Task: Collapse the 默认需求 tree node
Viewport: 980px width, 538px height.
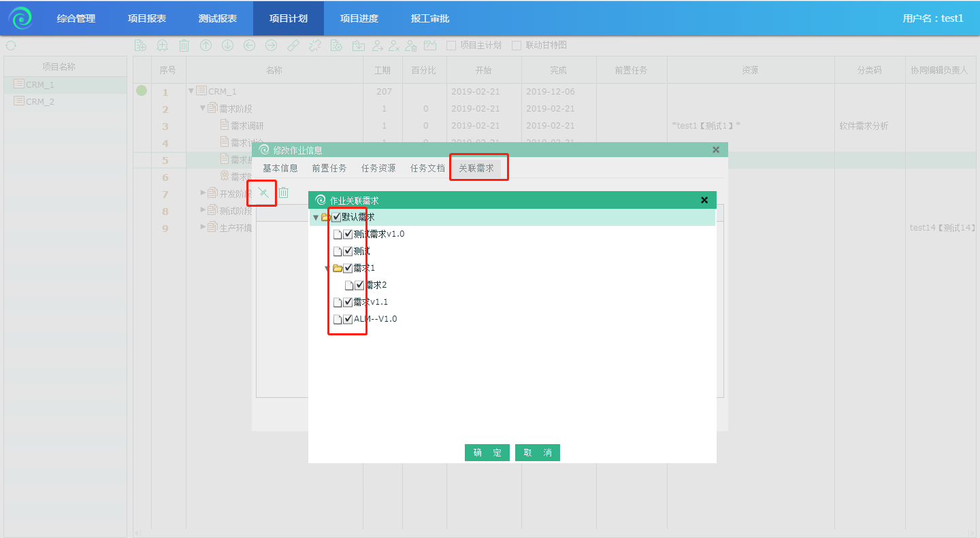Action: coord(315,218)
